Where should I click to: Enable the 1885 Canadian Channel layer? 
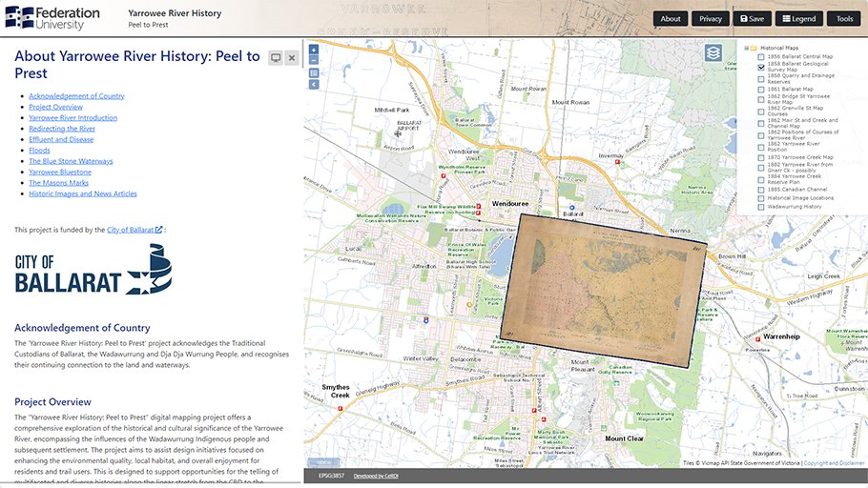click(x=761, y=190)
